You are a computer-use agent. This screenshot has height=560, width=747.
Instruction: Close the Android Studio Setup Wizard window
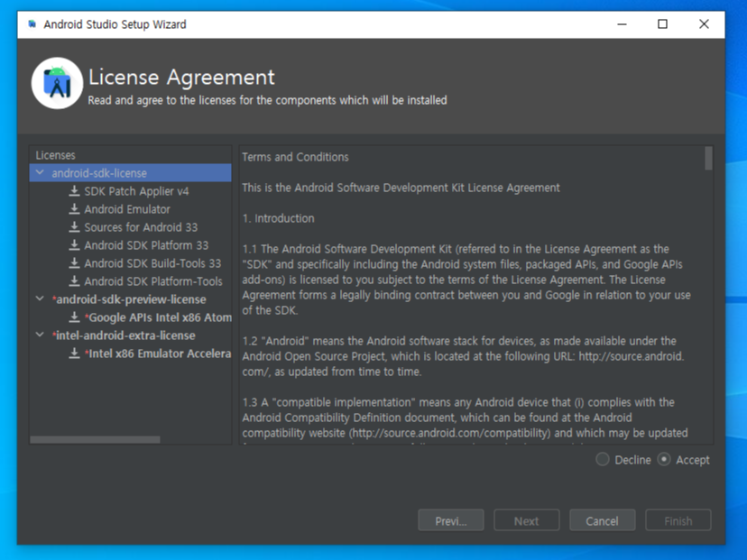click(x=704, y=24)
